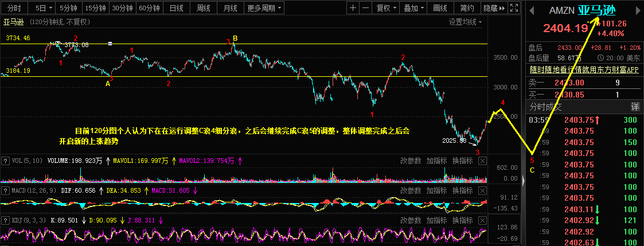Toggle 简约 simple mode
This screenshot has height=246, width=644.
click(x=467, y=7)
